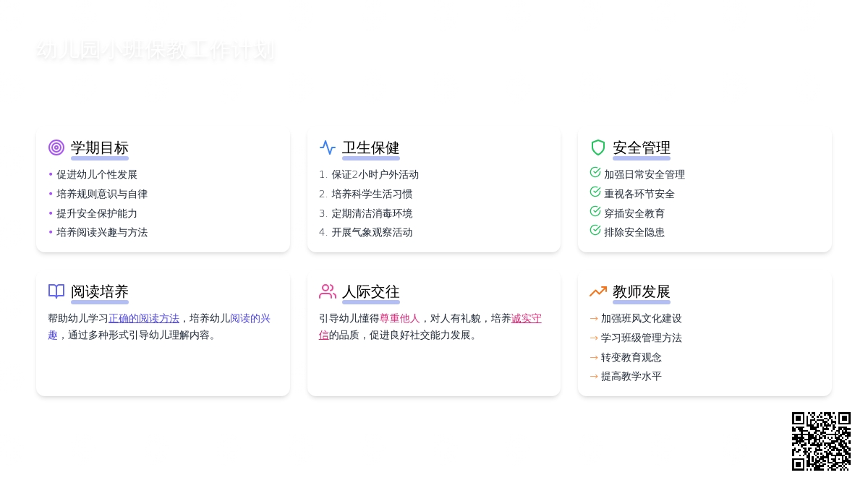Click the arrow before 加强班风文化建设
Screen dimensions: 868x488
pos(594,319)
